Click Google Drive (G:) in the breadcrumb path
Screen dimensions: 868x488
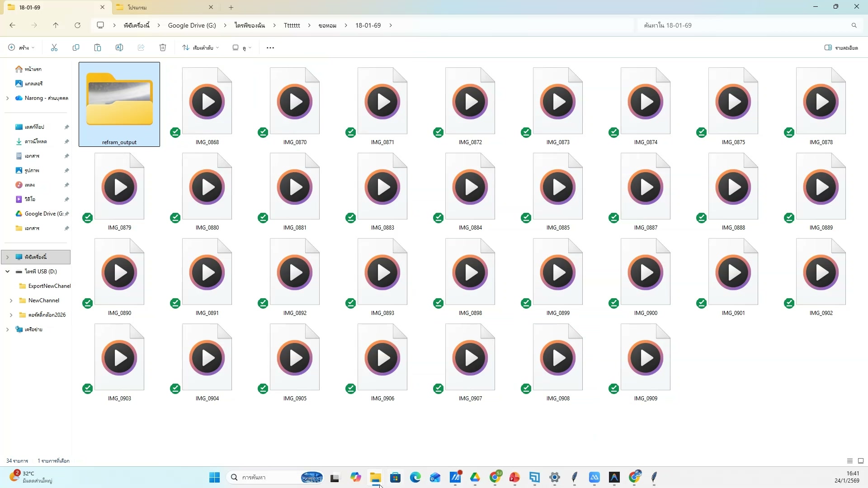[192, 25]
